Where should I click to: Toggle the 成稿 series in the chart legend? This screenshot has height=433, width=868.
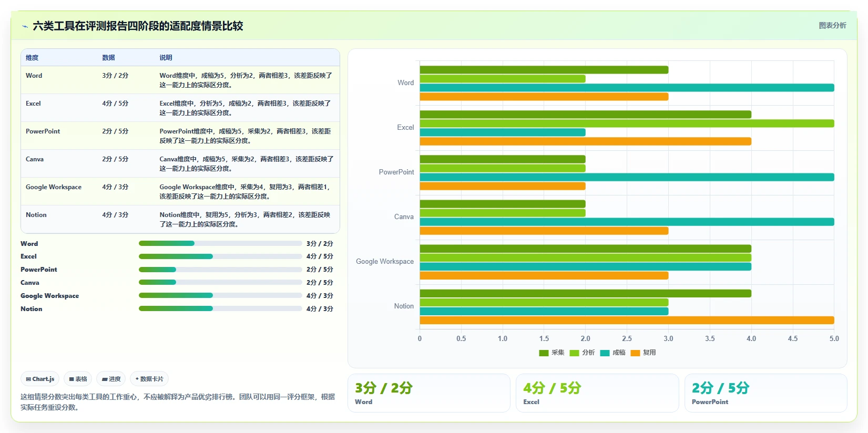pyautogui.click(x=612, y=353)
